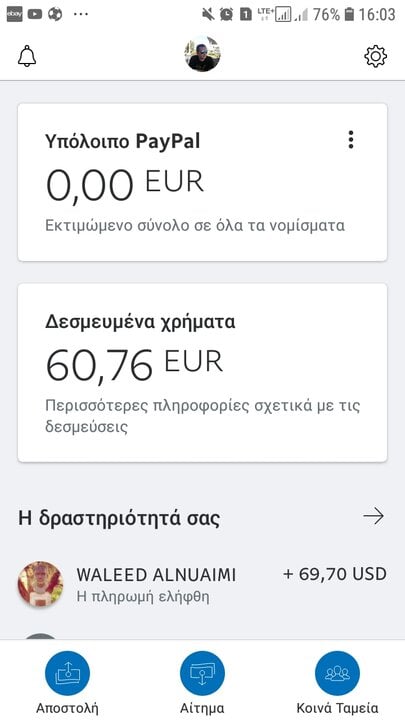The height and width of the screenshot is (720, 405).
Task: Tap the WALEED ALNUAIMI avatar thumbnail
Action: click(40, 584)
